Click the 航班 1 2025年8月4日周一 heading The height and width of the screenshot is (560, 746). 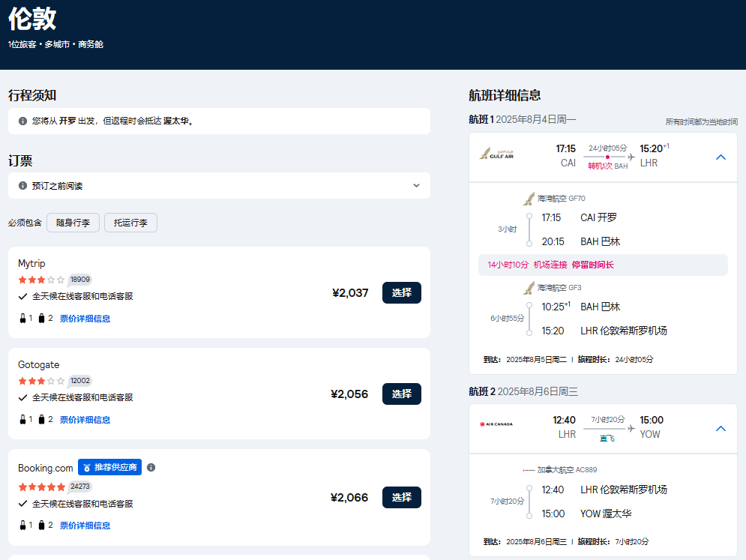(x=523, y=119)
